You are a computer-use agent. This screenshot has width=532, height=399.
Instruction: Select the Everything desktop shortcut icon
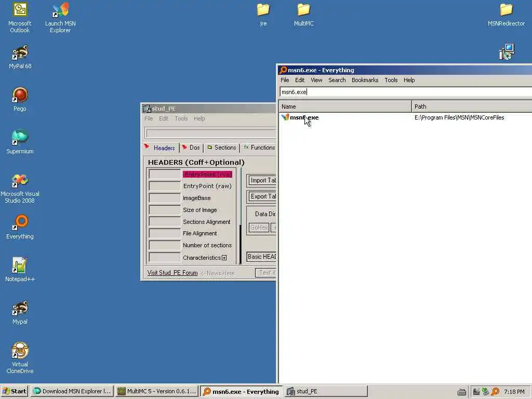[x=20, y=227]
